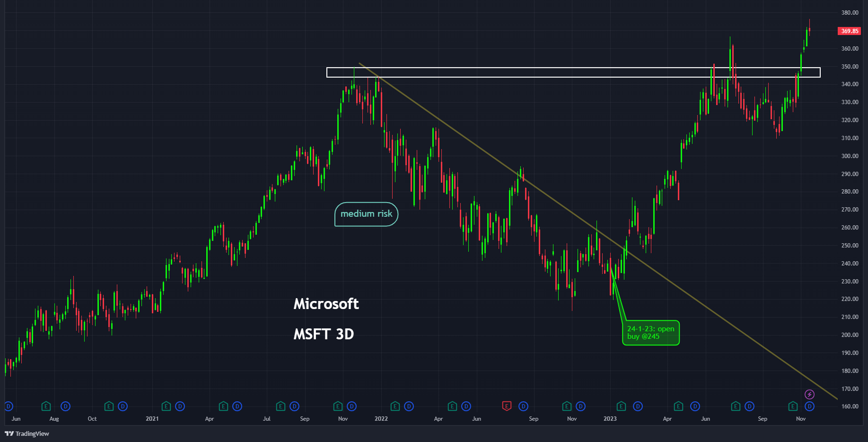Click the 360.00 price axis label
Image resolution: width=868 pixels, height=442 pixels.
pos(850,49)
